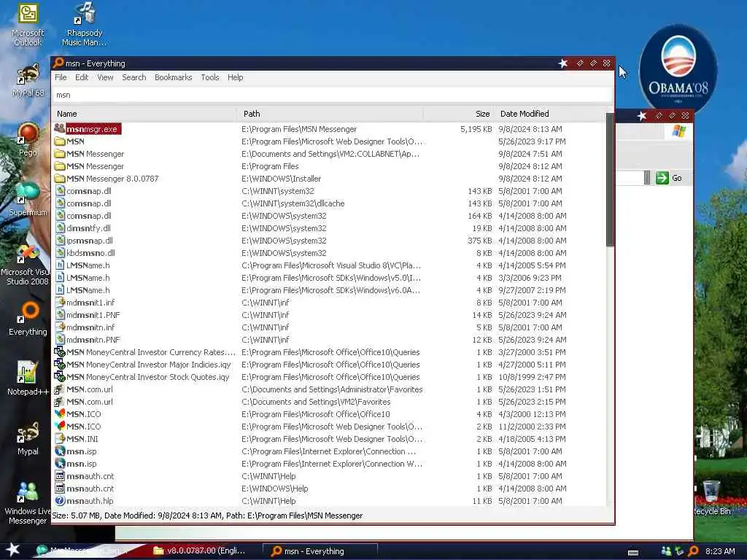The width and height of the screenshot is (747, 560).
Task: Open the Bookmarks menu
Action: (x=174, y=77)
